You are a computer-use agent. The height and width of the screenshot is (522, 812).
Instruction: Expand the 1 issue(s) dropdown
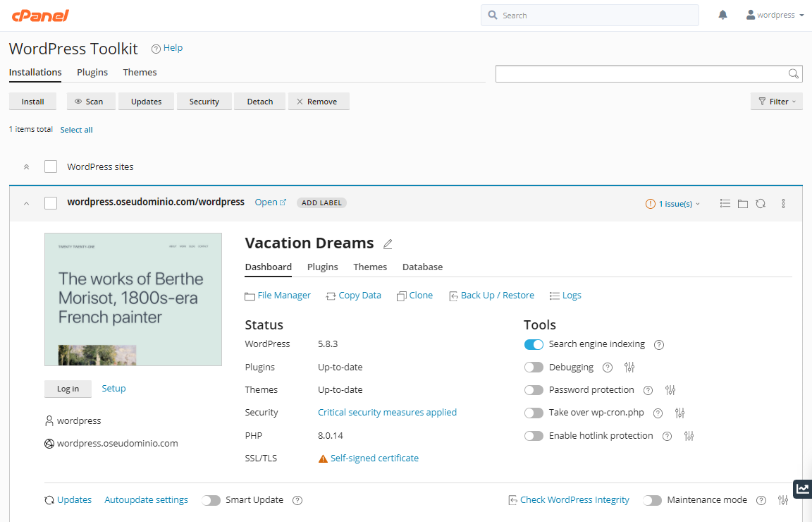click(x=673, y=204)
